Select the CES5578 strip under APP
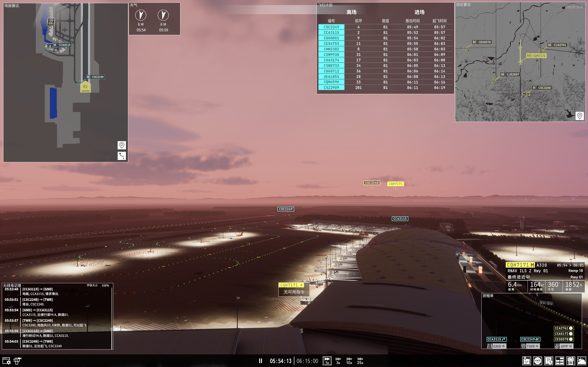 (564, 339)
